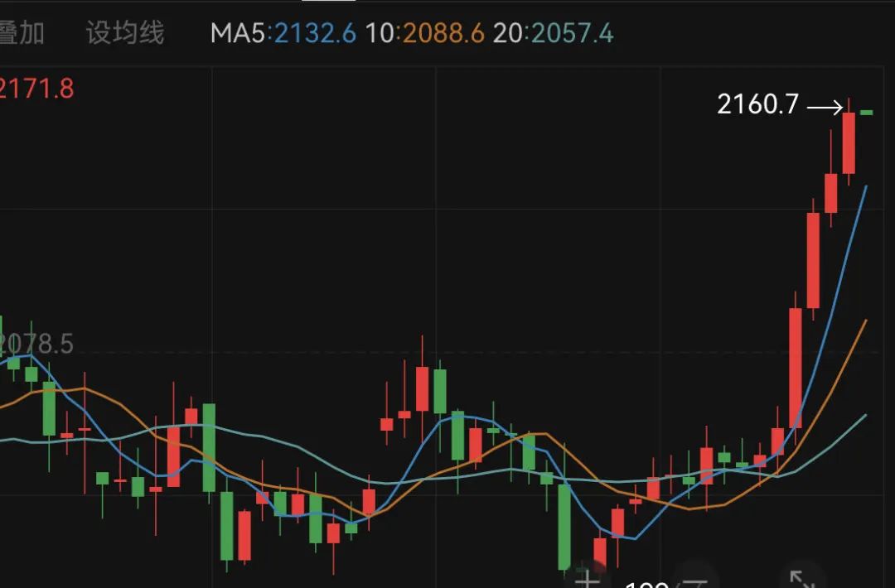Select the long green candle at the chart's lowest point

coord(564,527)
